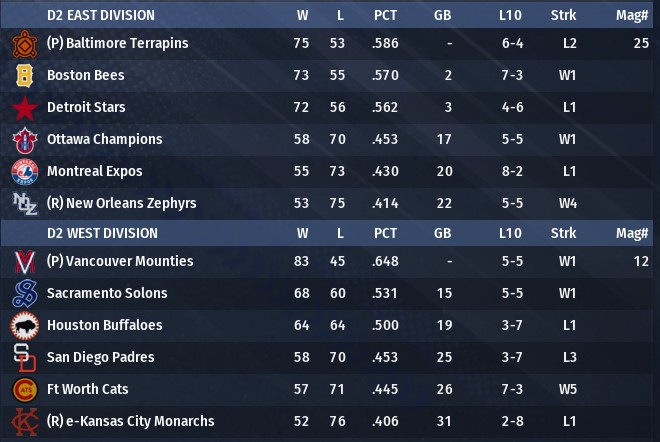This screenshot has width=660, height=442.
Task: Click the Houston Buffaloes buffalo logo
Action: tap(24, 326)
